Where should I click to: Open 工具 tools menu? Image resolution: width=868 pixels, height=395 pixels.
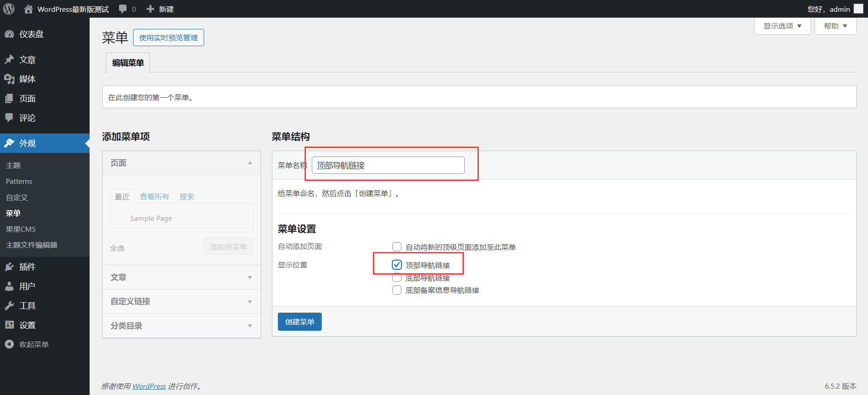tap(45, 306)
